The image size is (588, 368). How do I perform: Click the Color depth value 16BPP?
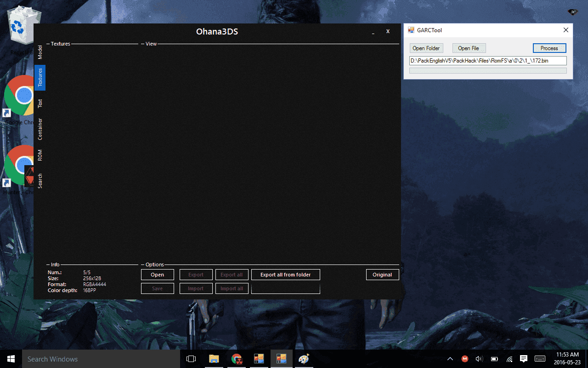pos(90,290)
